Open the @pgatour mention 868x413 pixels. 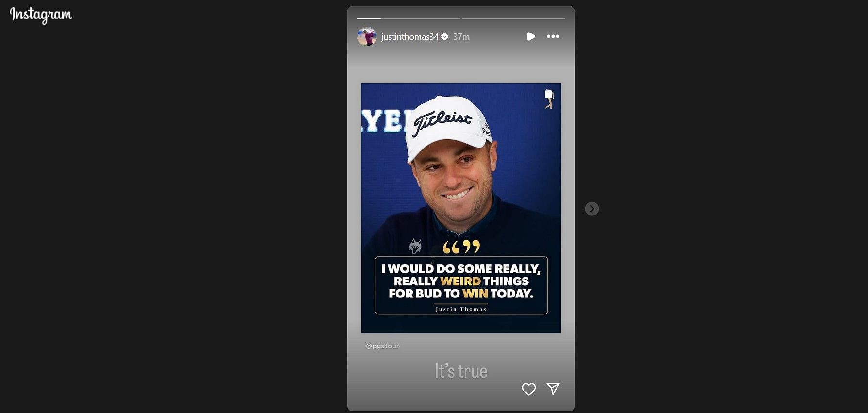pos(382,346)
